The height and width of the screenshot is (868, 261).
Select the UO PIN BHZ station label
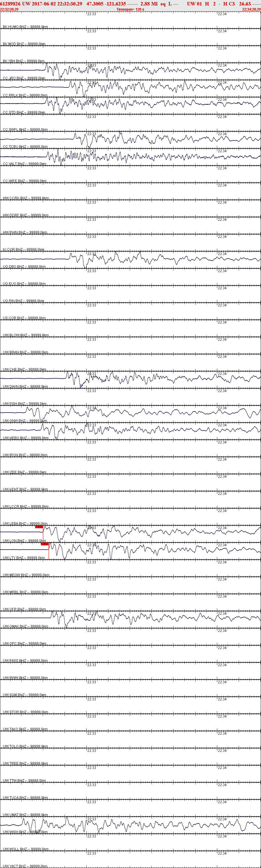[x=23, y=301]
